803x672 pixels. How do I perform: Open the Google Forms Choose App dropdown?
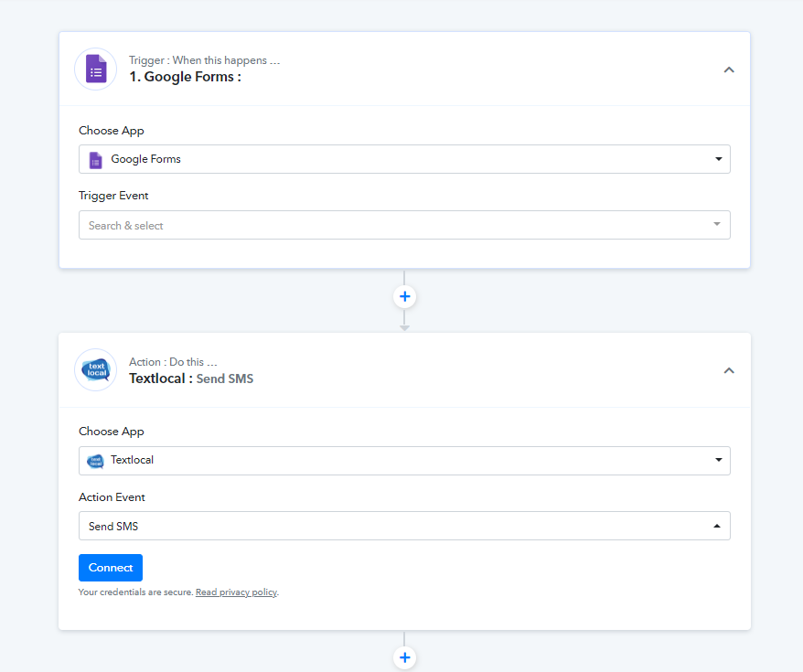[x=404, y=159]
